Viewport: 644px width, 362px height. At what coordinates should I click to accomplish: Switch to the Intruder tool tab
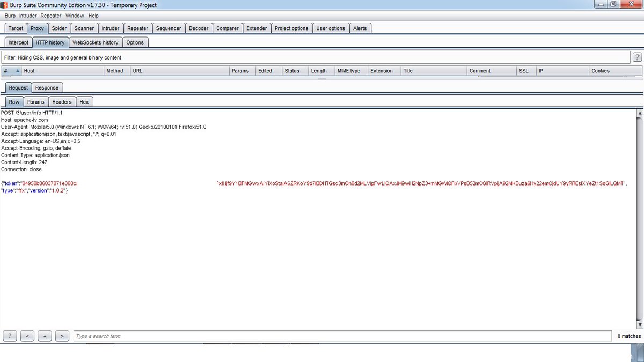(111, 28)
